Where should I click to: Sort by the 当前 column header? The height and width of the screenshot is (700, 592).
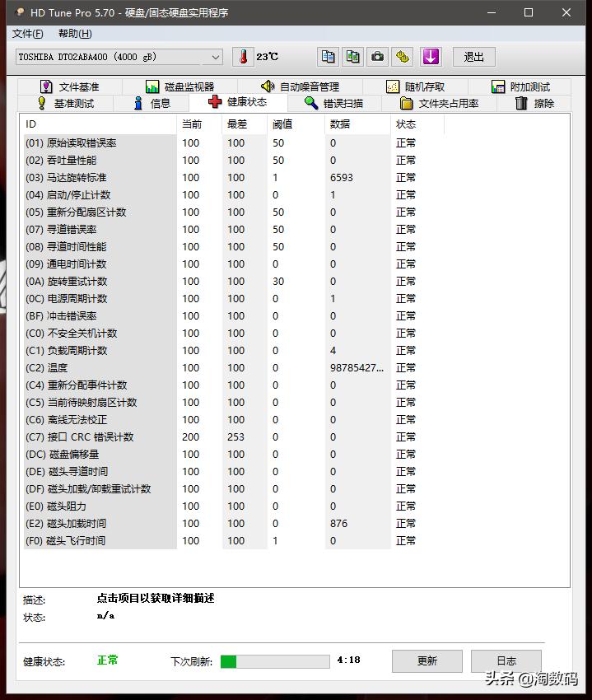199,124
